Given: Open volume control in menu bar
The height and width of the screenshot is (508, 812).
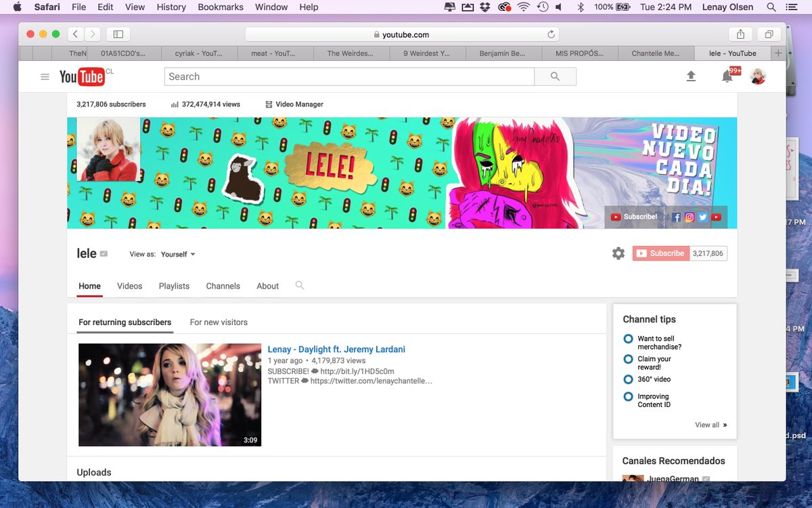Looking at the screenshot, I should coord(559,7).
